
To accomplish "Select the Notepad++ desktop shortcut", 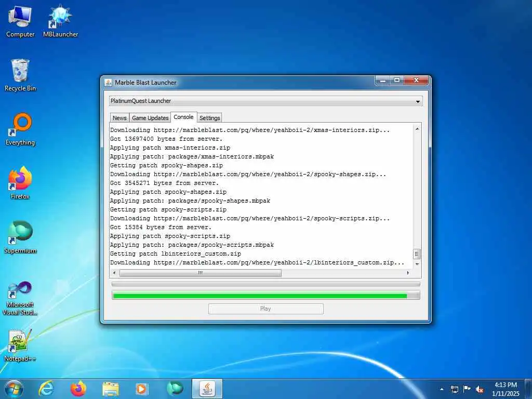I will 20,345.
